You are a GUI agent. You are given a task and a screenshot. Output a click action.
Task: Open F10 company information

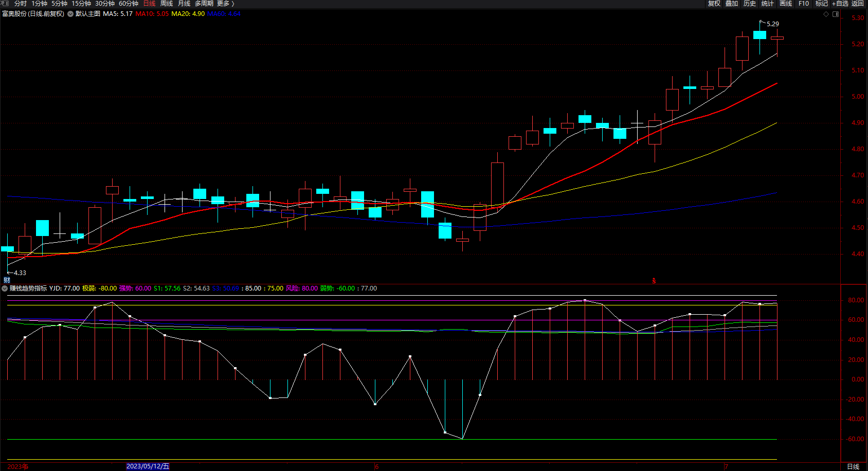pyautogui.click(x=804, y=4)
